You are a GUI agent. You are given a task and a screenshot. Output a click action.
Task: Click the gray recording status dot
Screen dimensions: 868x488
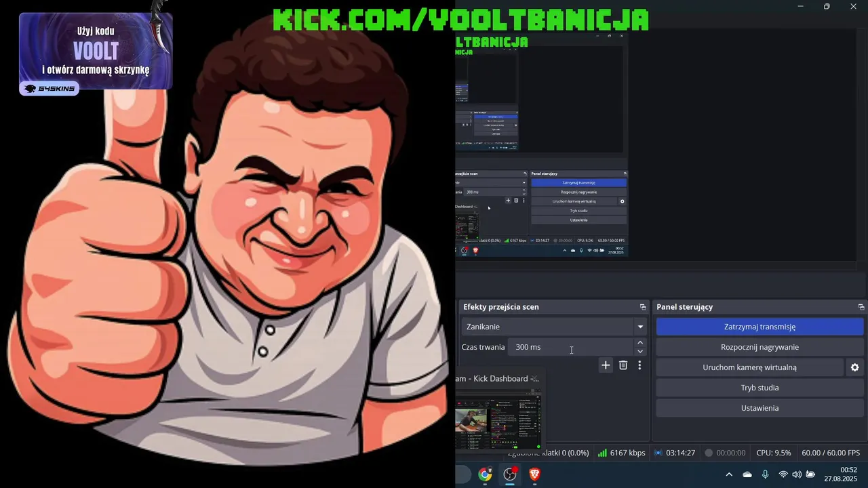pyautogui.click(x=709, y=453)
